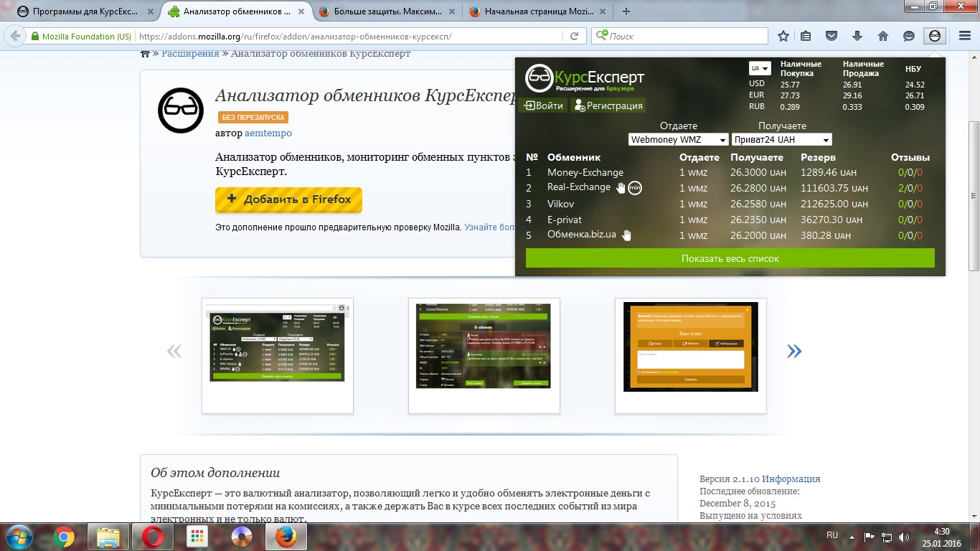Screen dimensions: 980x551
Task: Click the add-on glasses logo icon
Action: pyautogui.click(x=181, y=110)
